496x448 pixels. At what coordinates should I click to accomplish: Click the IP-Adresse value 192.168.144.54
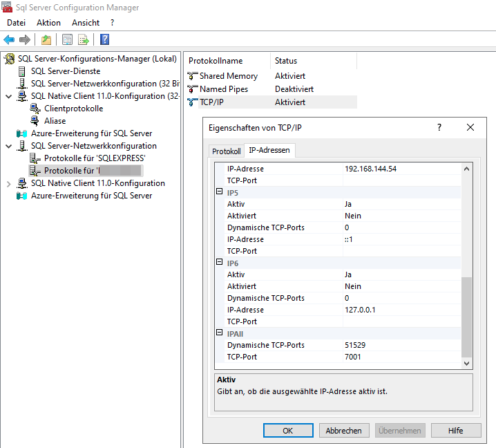pyautogui.click(x=370, y=169)
